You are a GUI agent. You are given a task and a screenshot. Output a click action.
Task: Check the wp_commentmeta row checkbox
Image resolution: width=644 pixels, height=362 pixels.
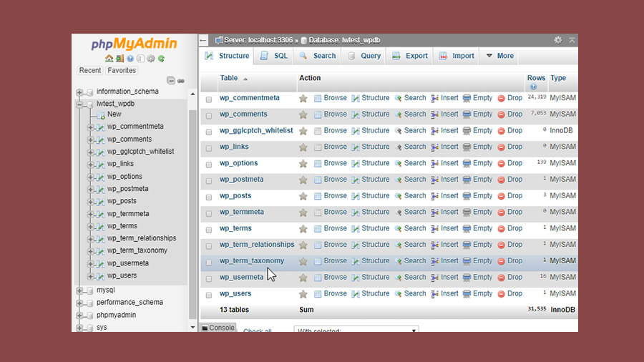point(209,99)
